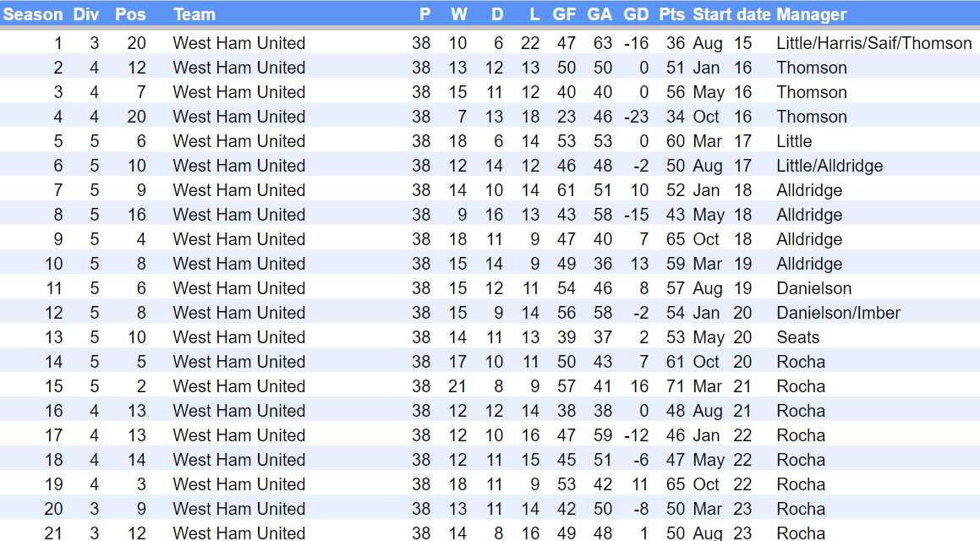The width and height of the screenshot is (980, 541).
Task: Select the Little/Harris/Saif/Thomson manager cell
Action: pyautogui.click(x=873, y=43)
